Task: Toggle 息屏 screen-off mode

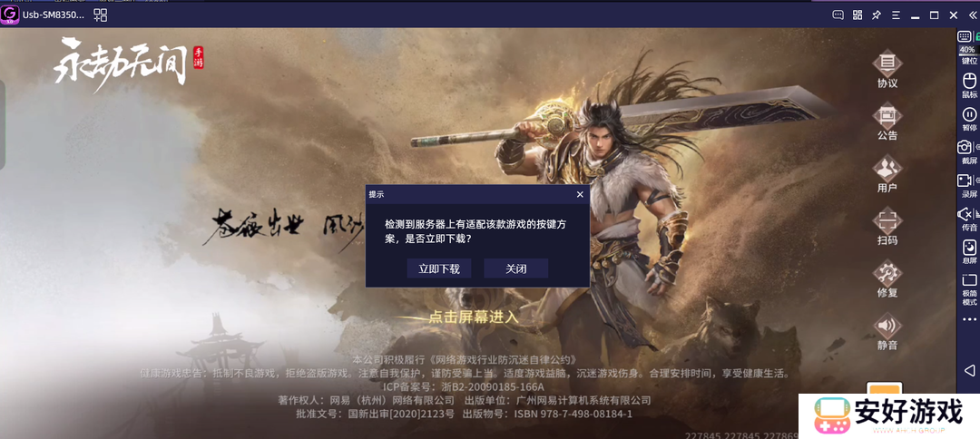Action: tap(969, 251)
